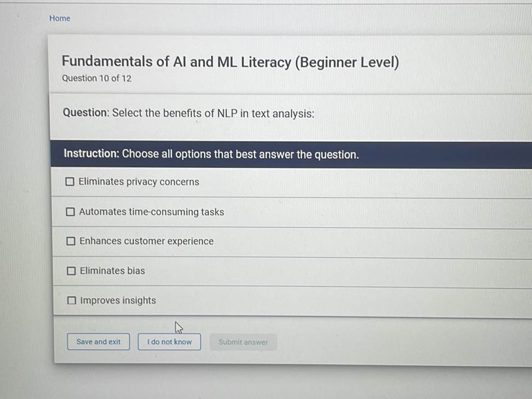Check the Automates time-consuming tasks checkbox
532x399 pixels.
pos(71,211)
